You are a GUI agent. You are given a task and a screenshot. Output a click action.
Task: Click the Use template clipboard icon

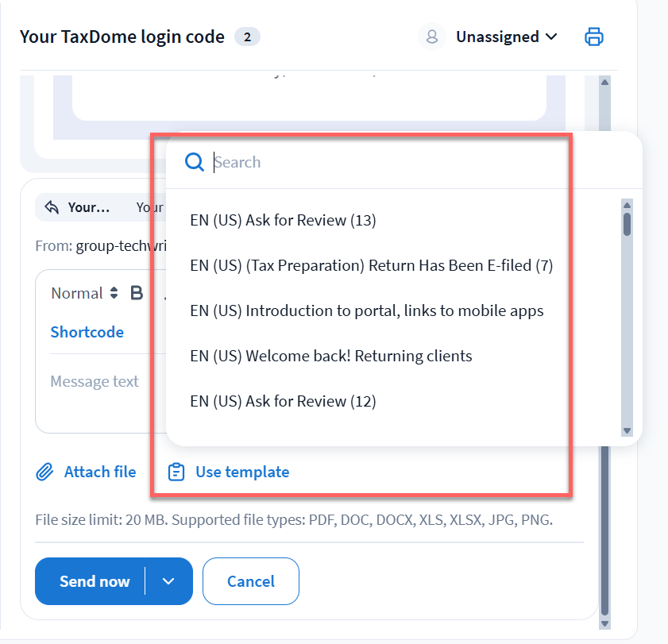coord(176,472)
